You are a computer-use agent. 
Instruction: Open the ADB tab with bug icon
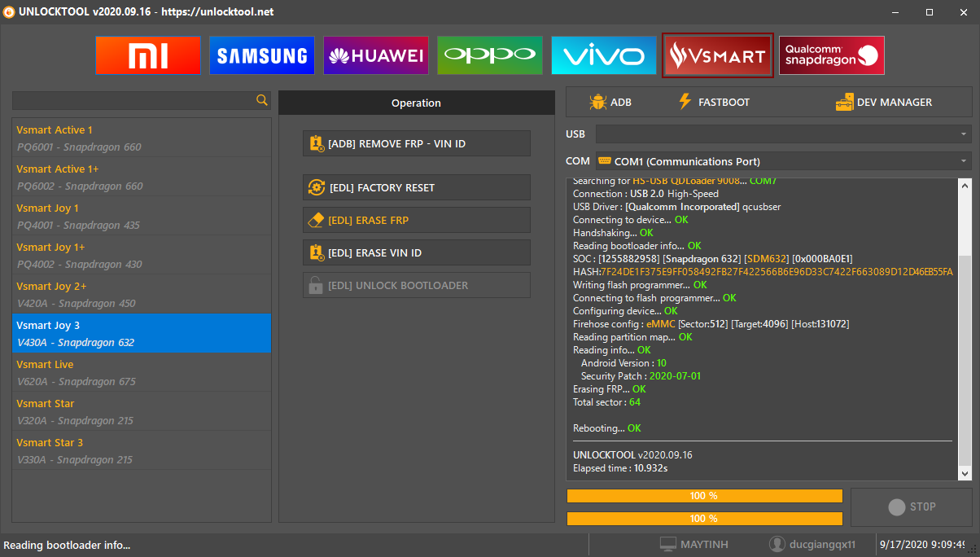tap(610, 102)
